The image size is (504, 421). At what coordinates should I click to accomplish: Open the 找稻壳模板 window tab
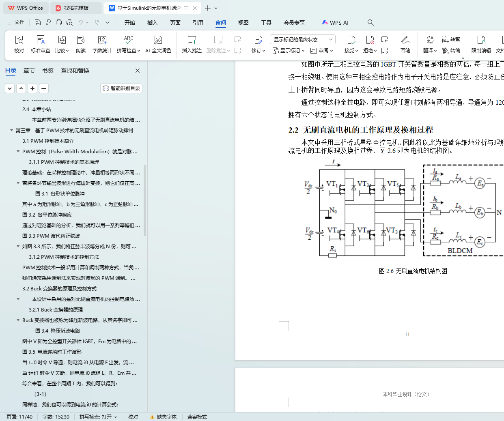click(x=76, y=8)
